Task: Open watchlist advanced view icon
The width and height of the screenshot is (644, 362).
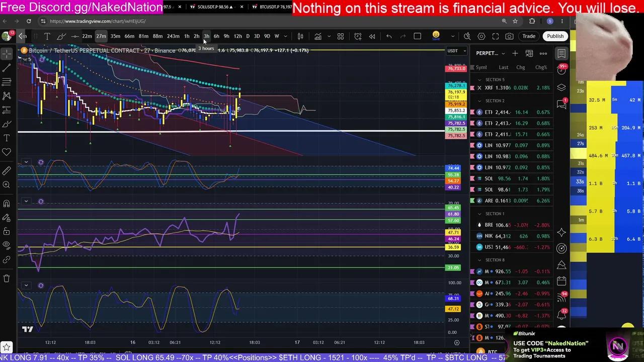Action: tap(529, 53)
